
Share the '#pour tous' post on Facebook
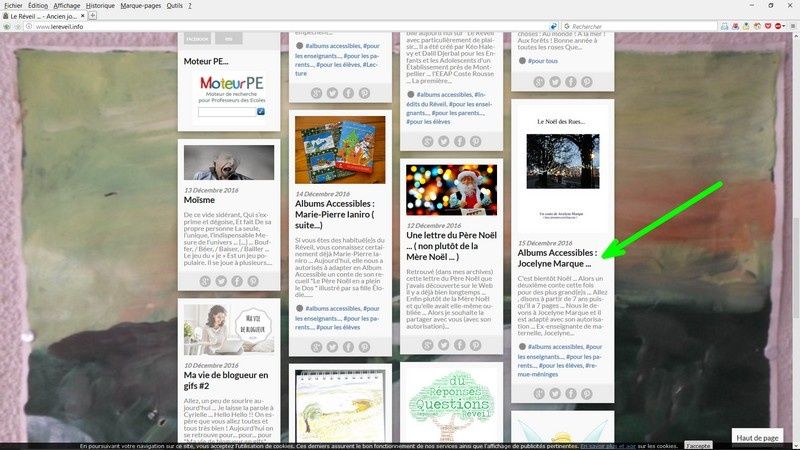coord(571,82)
